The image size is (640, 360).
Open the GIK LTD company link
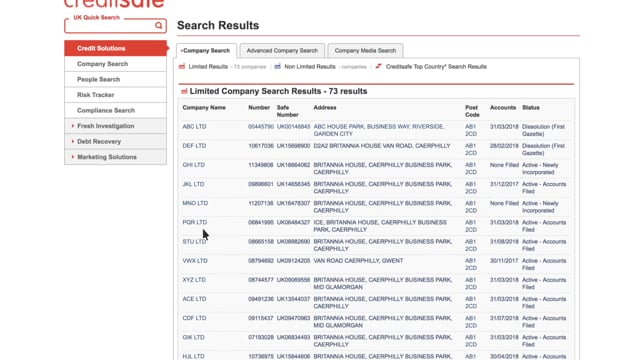[193, 338]
